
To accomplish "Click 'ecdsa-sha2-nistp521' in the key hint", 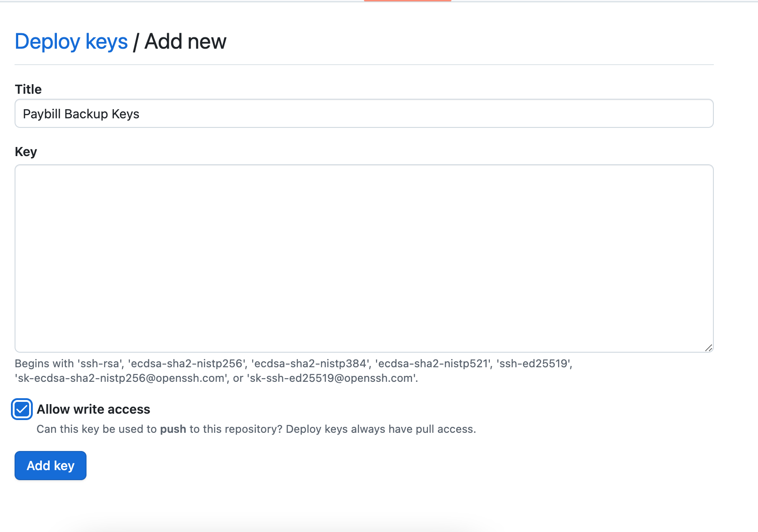I will point(433,364).
